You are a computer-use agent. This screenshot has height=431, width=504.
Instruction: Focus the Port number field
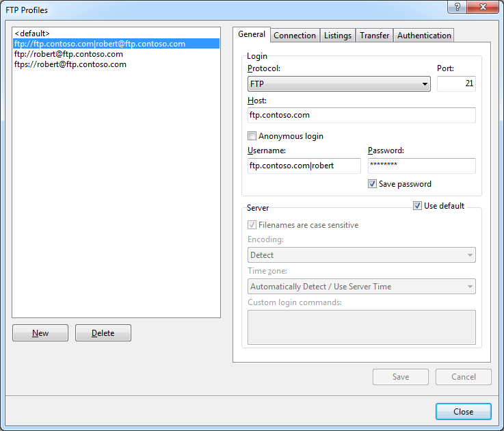click(x=456, y=83)
